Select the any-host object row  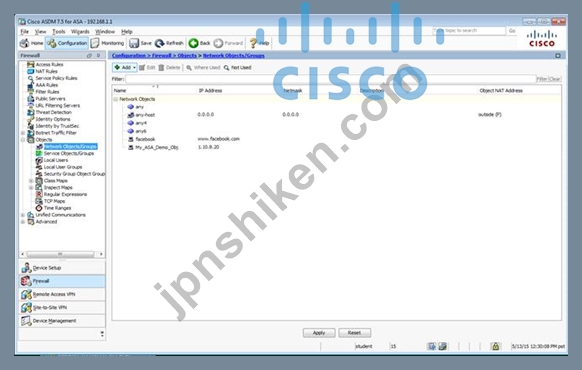pos(337,115)
